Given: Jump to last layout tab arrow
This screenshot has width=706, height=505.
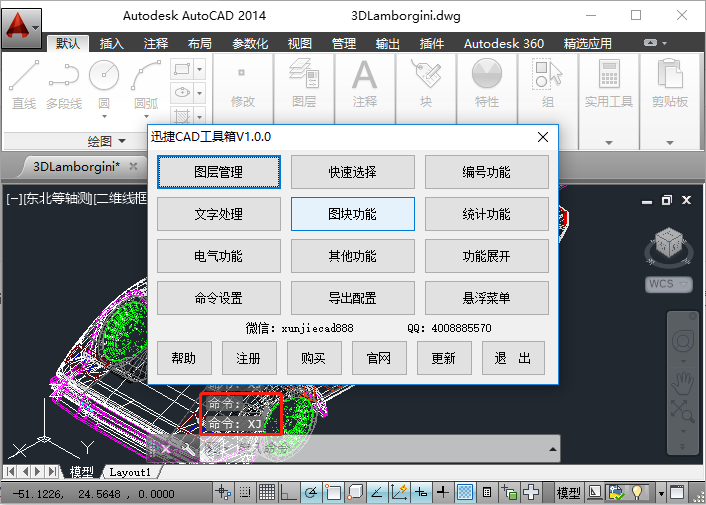Looking at the screenshot, I should pos(53,472).
